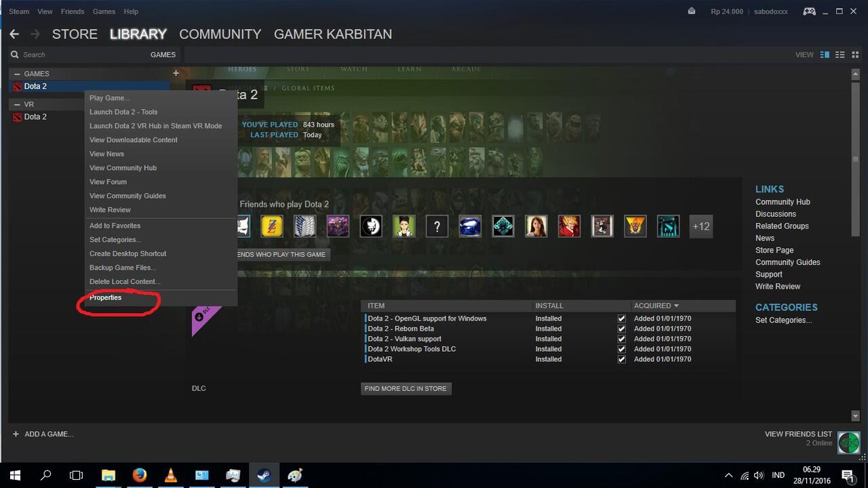868x488 pixels.
Task: Open the GAMES filter next to search
Action: (163, 55)
